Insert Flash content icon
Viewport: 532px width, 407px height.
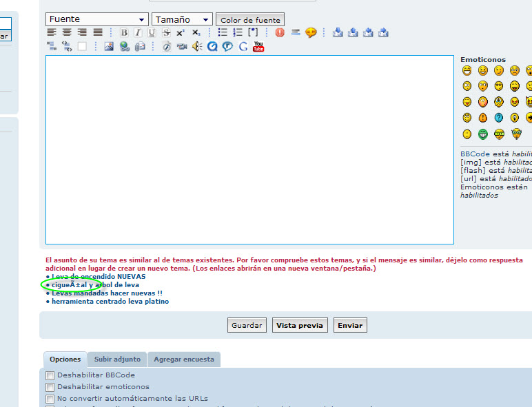click(166, 46)
